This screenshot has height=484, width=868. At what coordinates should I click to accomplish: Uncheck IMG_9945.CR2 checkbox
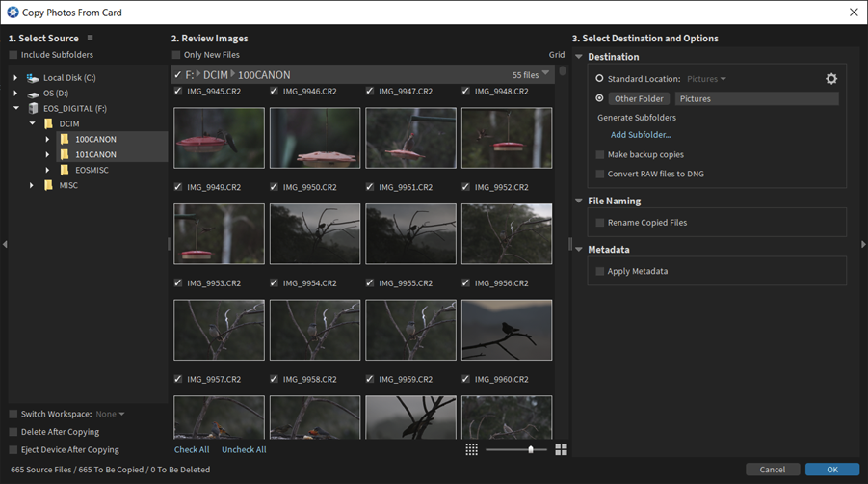pos(177,91)
